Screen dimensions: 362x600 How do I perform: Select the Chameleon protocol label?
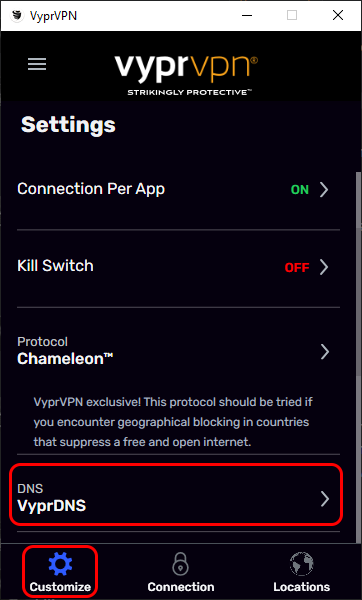point(65,359)
